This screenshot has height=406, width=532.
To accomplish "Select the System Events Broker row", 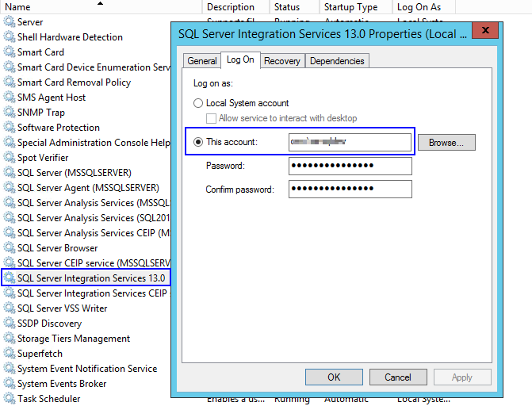I will (86, 384).
